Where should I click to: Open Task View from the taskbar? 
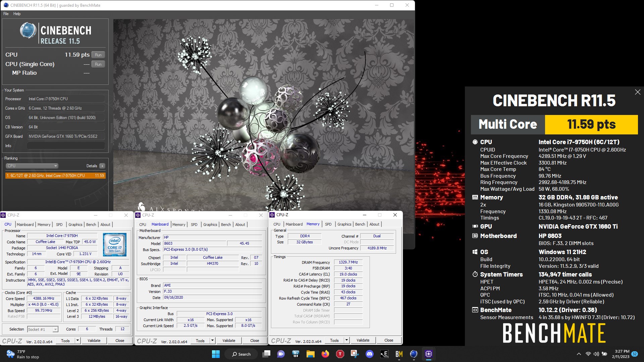click(267, 354)
